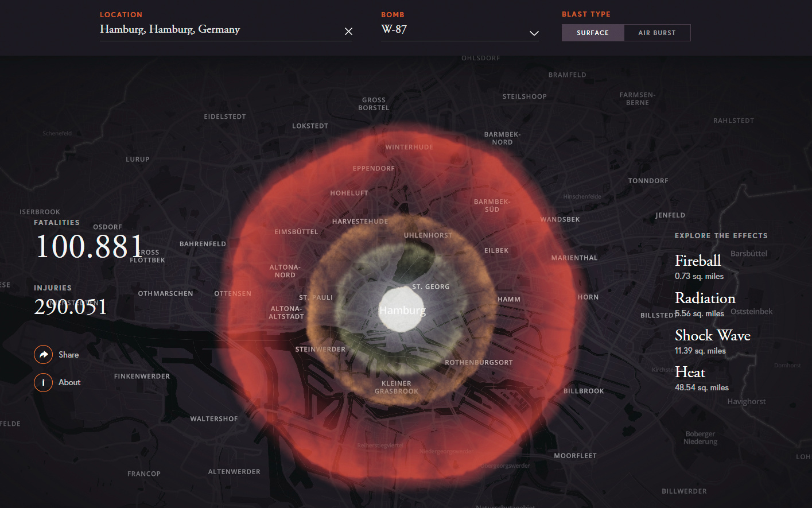Click the About info icon
This screenshot has height=508, width=812.
pyautogui.click(x=43, y=382)
